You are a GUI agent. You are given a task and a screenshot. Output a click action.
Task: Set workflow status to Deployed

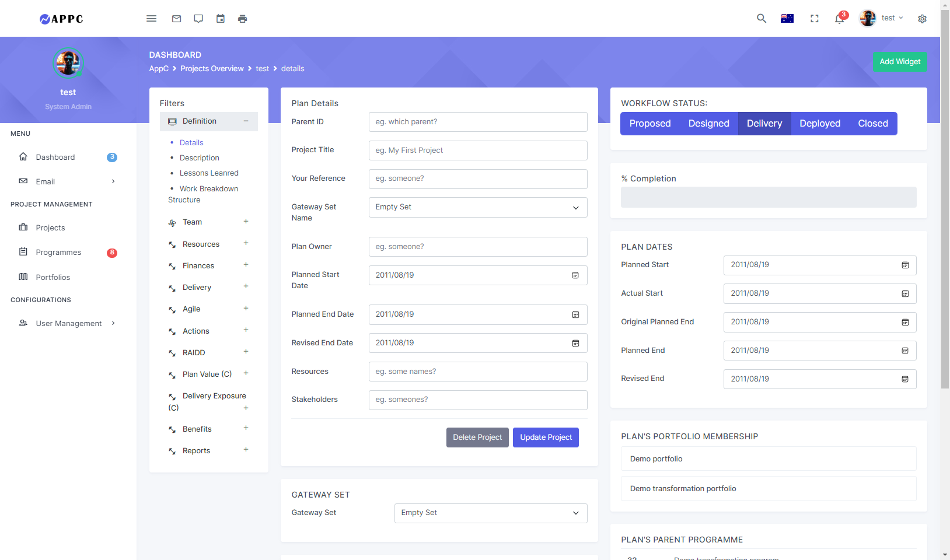point(820,124)
